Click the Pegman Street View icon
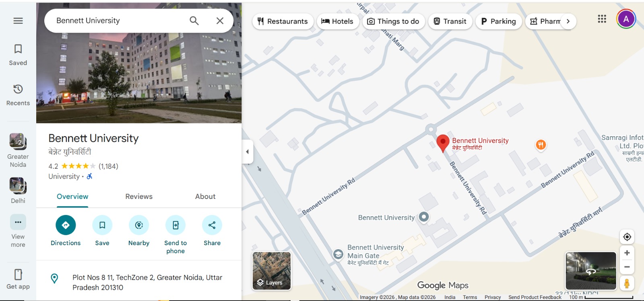The height and width of the screenshot is (301, 644). (x=627, y=283)
